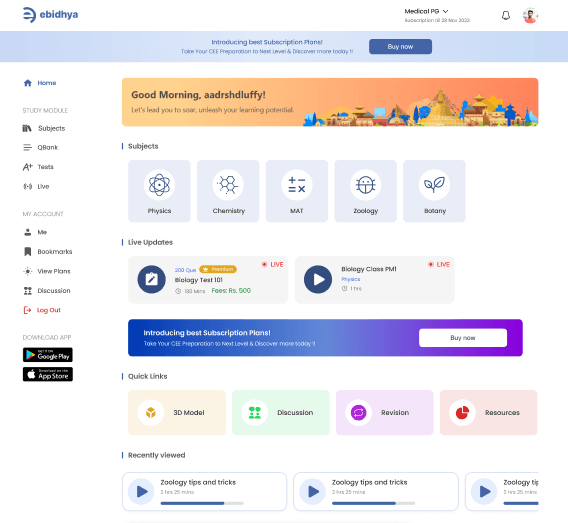Click Biology Test 101 title
This screenshot has height=523, width=568.
point(199,280)
